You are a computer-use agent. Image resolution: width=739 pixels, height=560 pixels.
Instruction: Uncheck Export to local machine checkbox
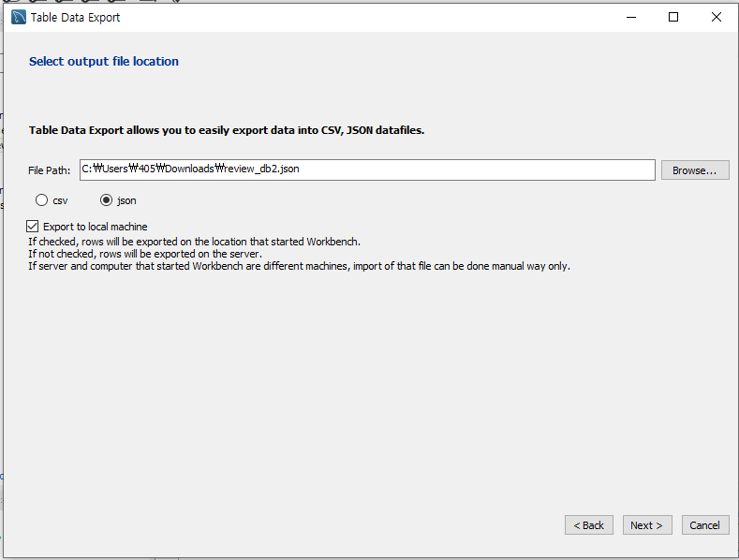[32, 227]
